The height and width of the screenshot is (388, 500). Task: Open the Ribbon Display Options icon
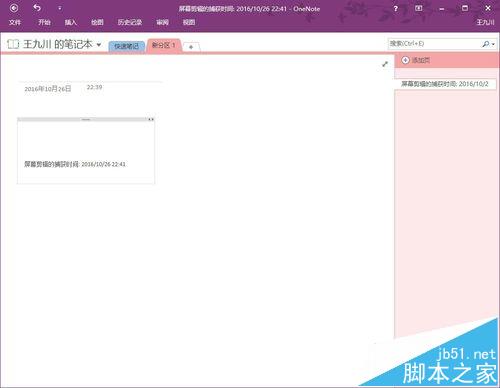(x=418, y=8)
